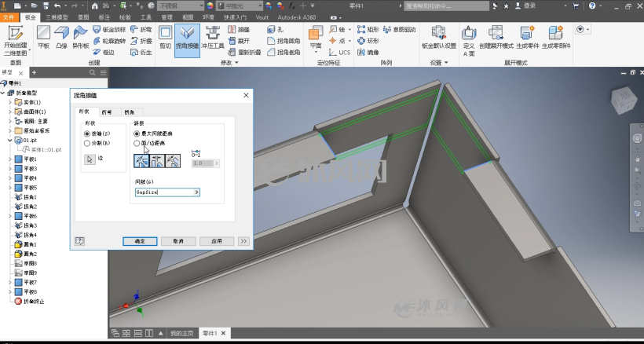644x344 pixels.
Task: Collapse the 01.ipt tree node
Action: click(10, 140)
